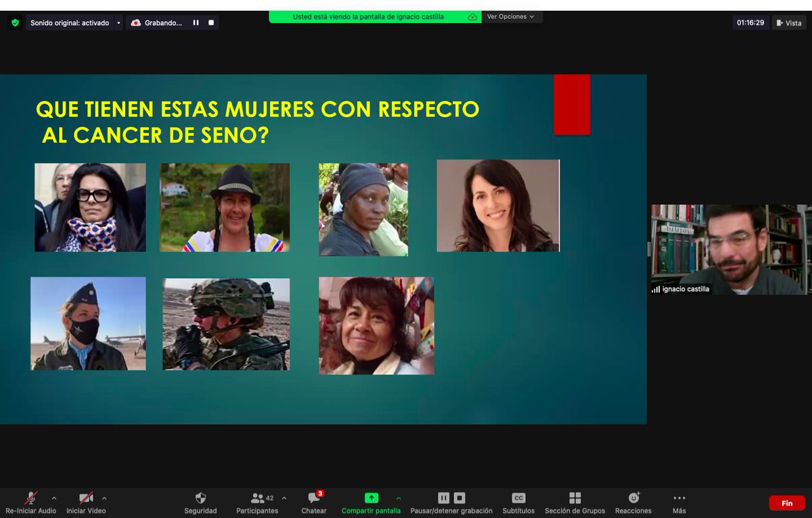Screen dimensions: 812x518
Task: Click the green encryption shield icon
Action: point(15,22)
